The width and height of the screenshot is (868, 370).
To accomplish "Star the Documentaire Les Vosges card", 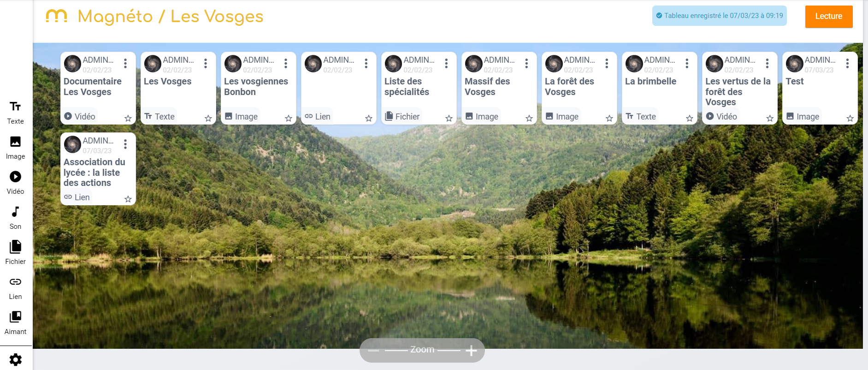I will click(128, 119).
